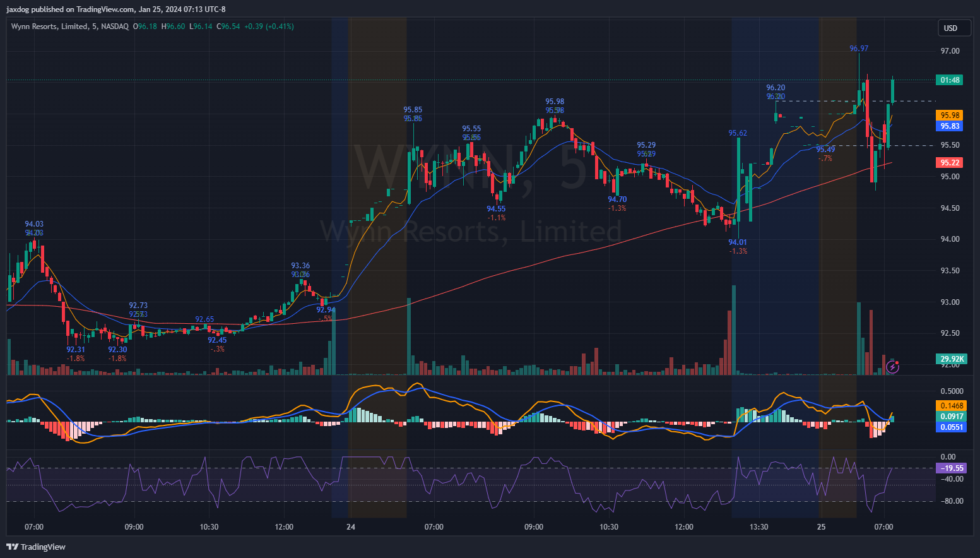Click the 93.36 pivot high label
Screen dimensions: 980x558
point(300,266)
